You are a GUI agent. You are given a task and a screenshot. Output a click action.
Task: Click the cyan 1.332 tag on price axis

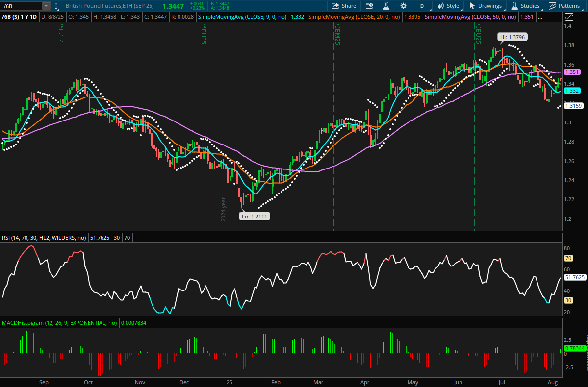572,91
